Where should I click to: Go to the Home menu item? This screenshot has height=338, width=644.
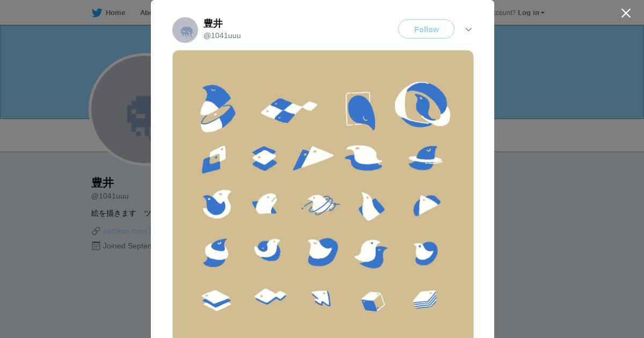[115, 13]
